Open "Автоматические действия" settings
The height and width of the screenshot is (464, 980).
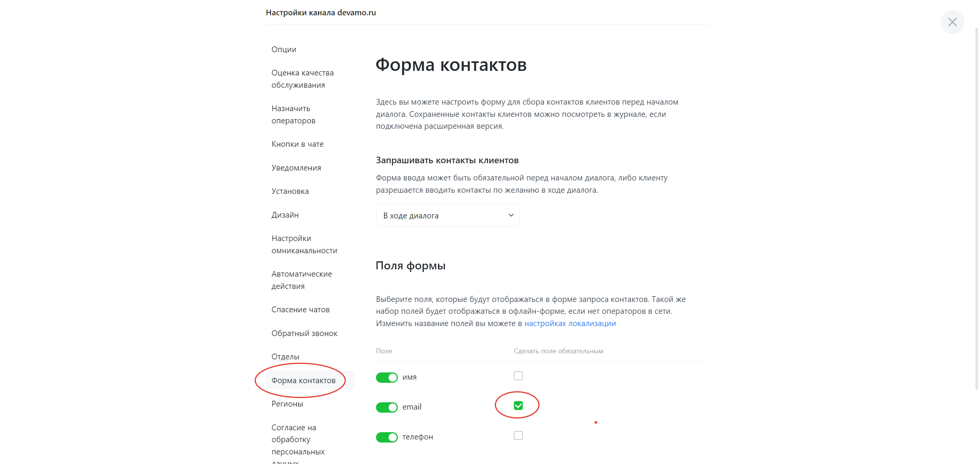click(302, 280)
